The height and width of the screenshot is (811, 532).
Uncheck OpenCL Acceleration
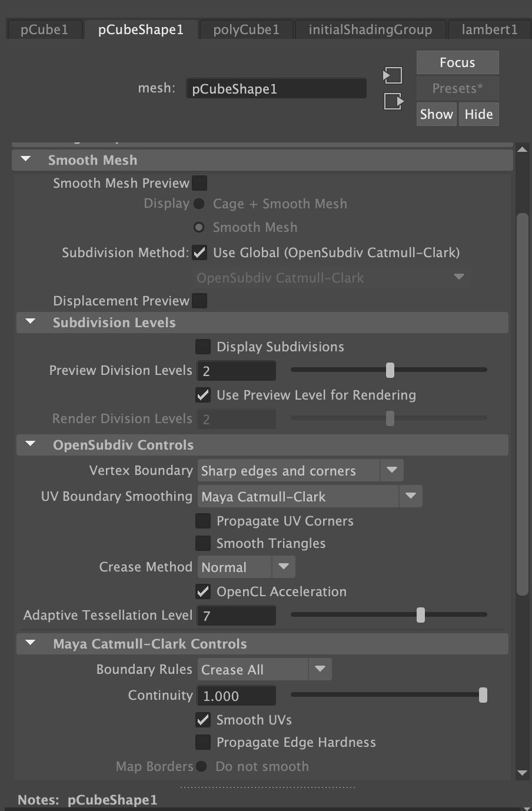pyautogui.click(x=202, y=591)
